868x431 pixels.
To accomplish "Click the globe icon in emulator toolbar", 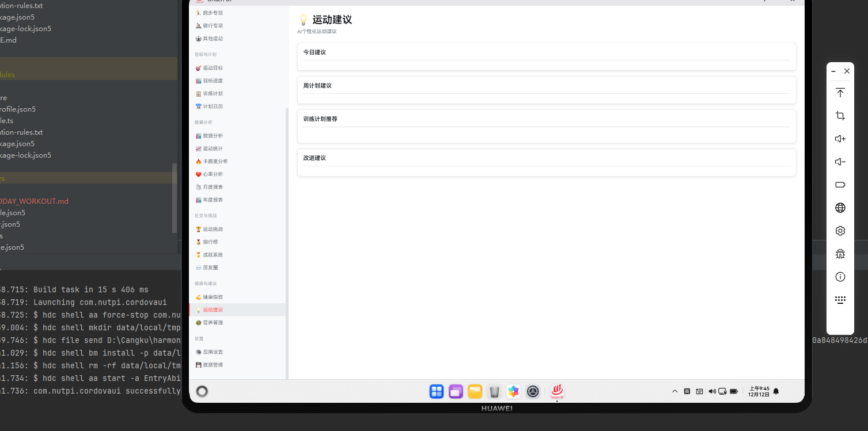I will click(840, 208).
